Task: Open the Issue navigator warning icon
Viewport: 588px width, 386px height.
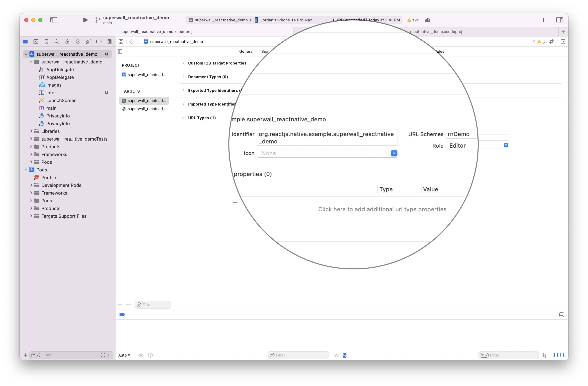Action: (67, 42)
